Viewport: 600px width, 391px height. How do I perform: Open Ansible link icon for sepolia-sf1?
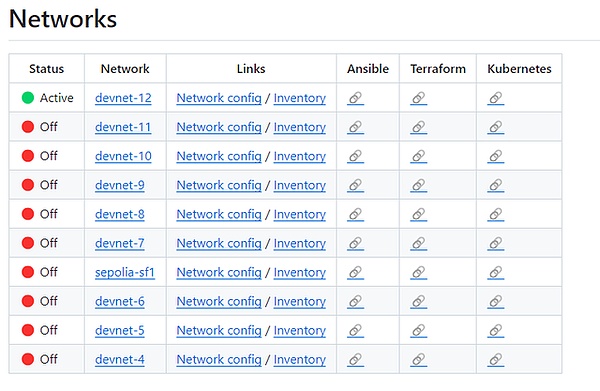[x=355, y=272]
